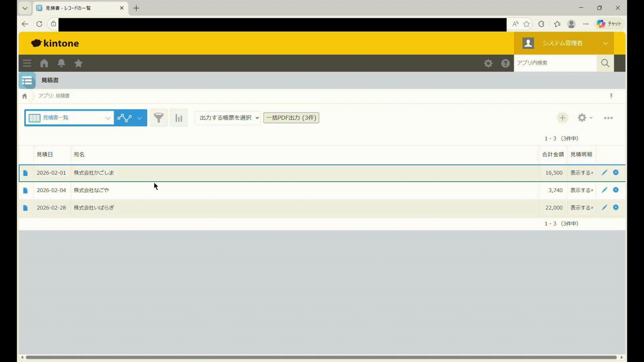Open the bar chart aggregate icon

coord(179,118)
